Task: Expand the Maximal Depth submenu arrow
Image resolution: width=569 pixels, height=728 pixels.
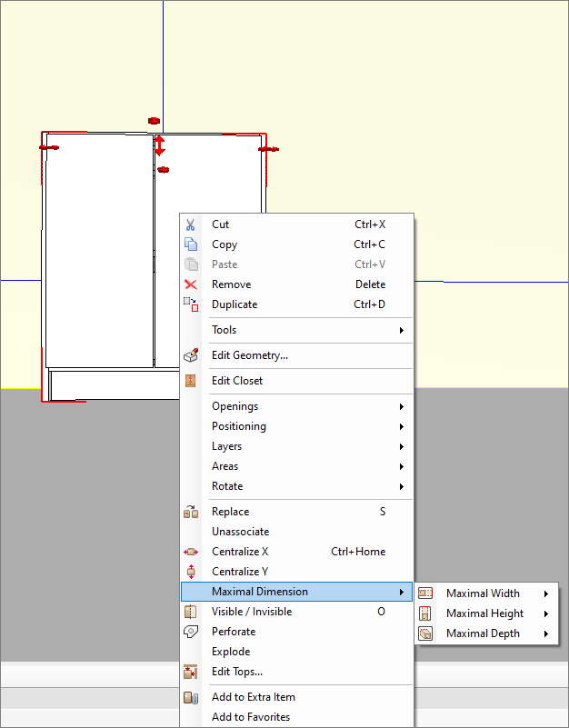Action: pos(546,633)
